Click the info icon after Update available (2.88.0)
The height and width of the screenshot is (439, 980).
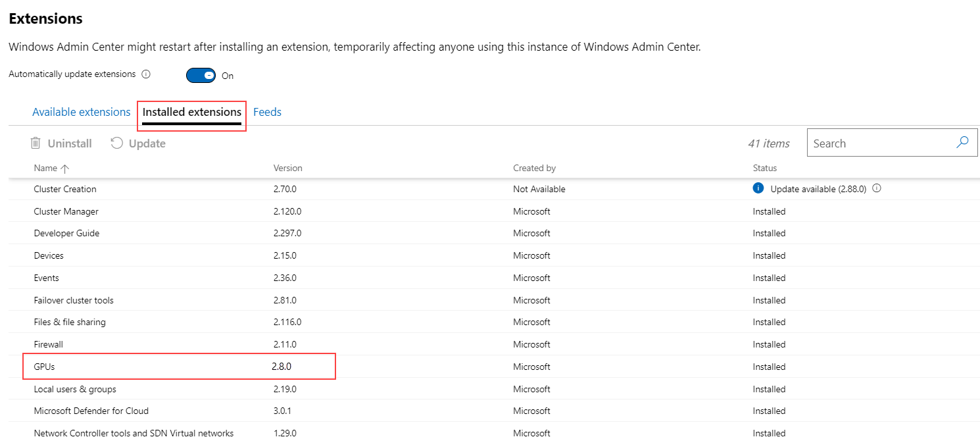pyautogui.click(x=876, y=188)
